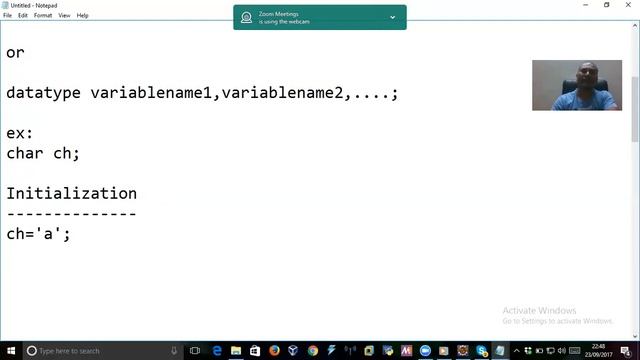Screen dimensions: 640x360
Task: Click the battery icon in the system tray
Action: point(539,351)
